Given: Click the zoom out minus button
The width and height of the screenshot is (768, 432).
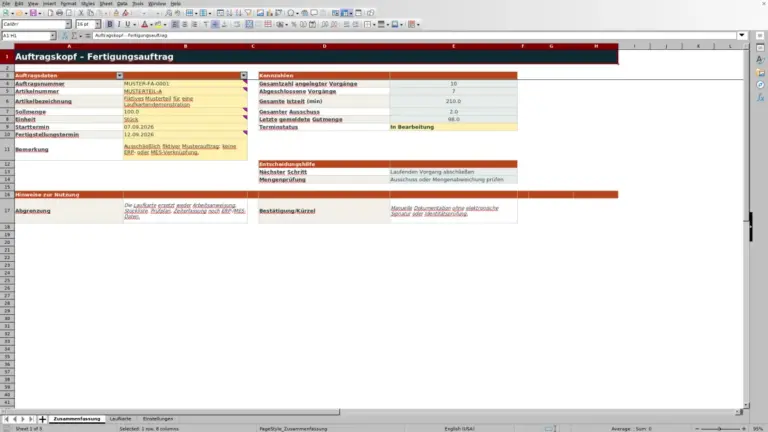Looking at the screenshot, I should pyautogui.click(x=697, y=429).
